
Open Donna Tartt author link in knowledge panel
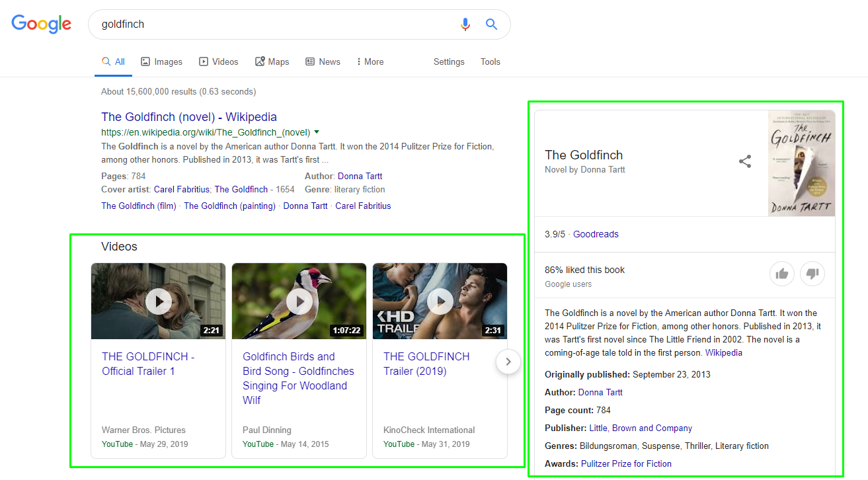(x=600, y=392)
